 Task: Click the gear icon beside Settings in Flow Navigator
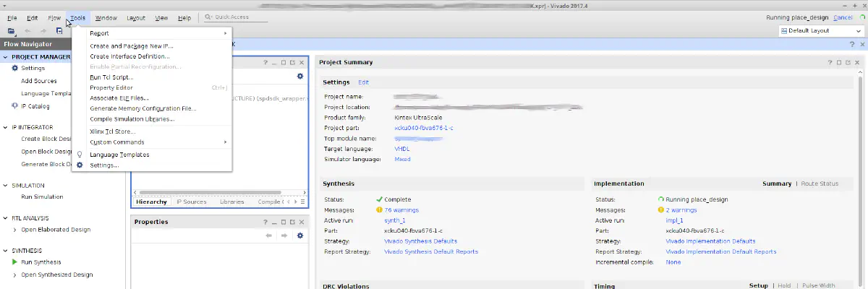14,68
